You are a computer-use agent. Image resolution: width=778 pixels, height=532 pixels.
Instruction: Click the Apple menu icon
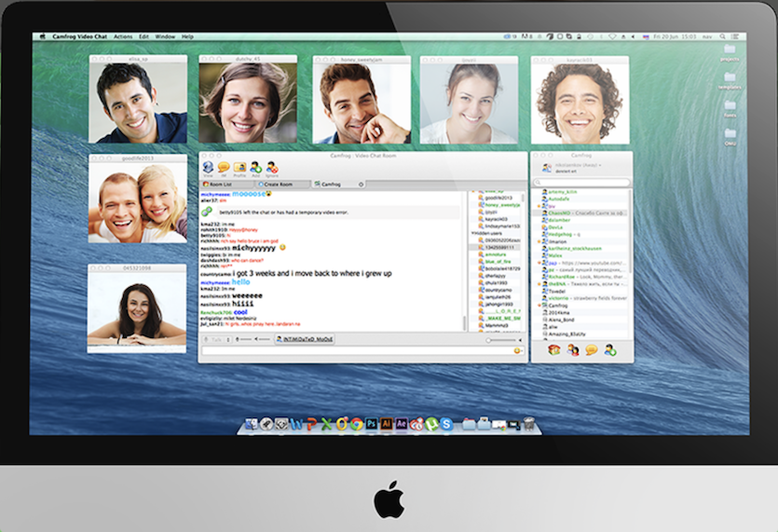43,36
